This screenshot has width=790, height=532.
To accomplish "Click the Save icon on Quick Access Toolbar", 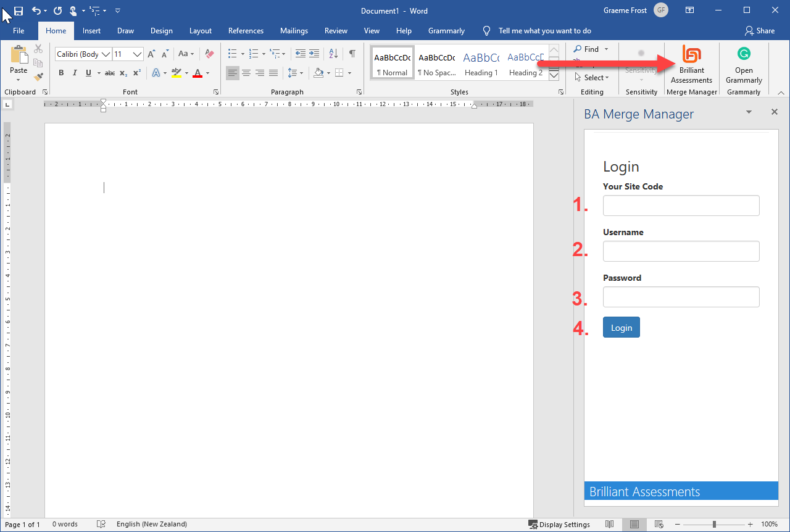I will tap(18, 10).
